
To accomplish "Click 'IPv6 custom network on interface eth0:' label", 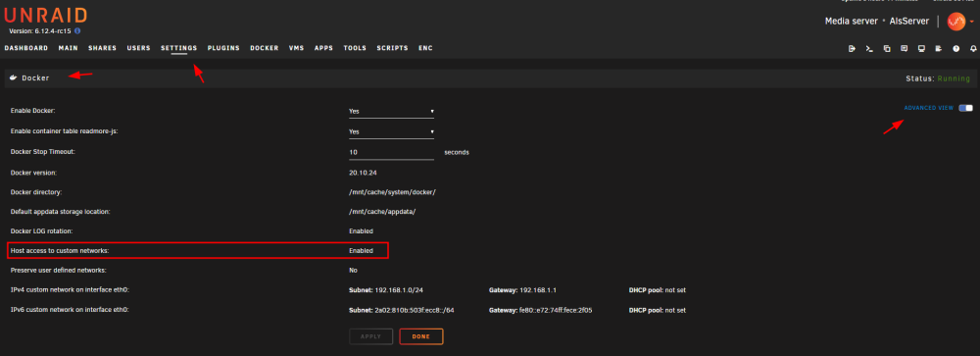I will pyautogui.click(x=70, y=310).
